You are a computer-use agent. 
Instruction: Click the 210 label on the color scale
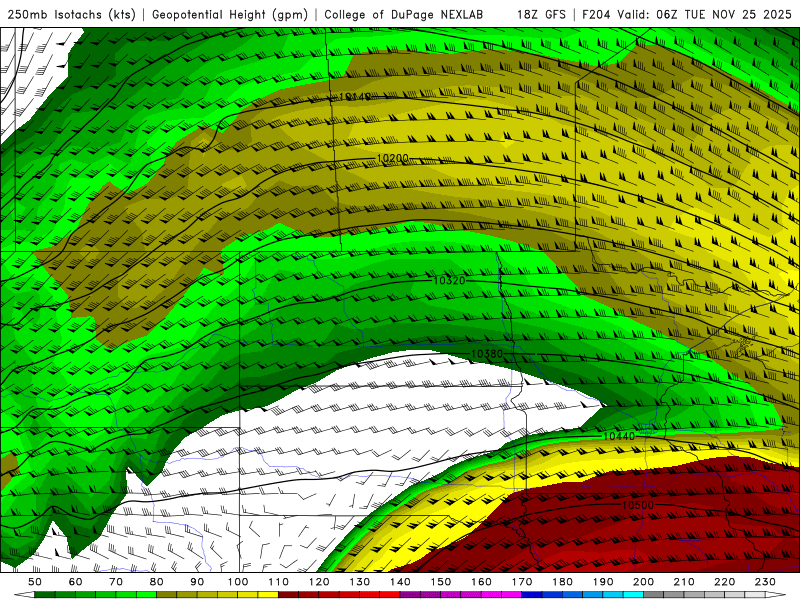coord(684,582)
